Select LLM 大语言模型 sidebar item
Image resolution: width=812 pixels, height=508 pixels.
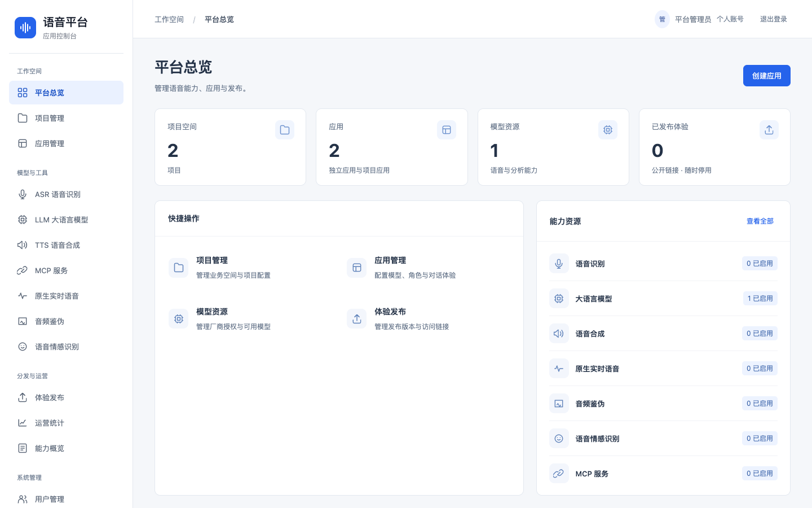pos(66,220)
